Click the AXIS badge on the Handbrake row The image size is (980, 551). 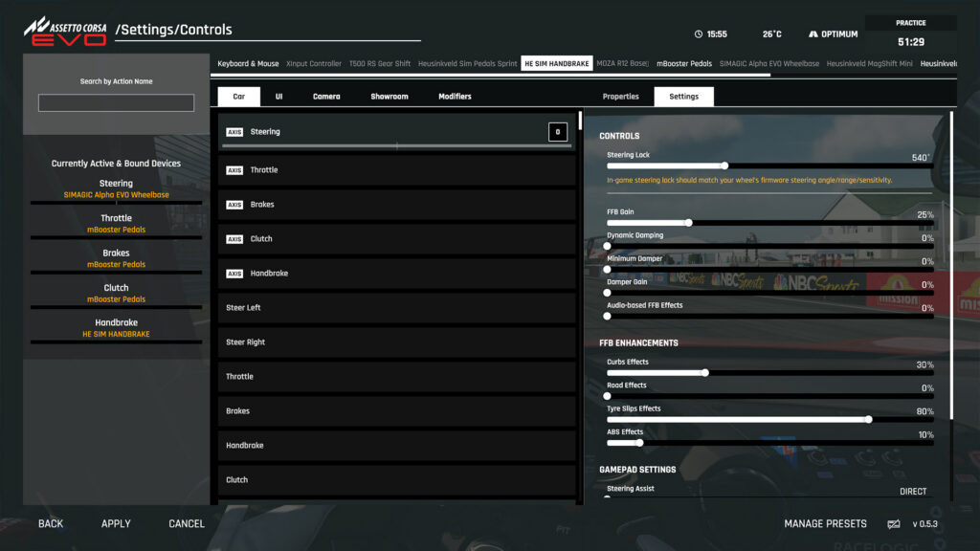click(x=234, y=274)
